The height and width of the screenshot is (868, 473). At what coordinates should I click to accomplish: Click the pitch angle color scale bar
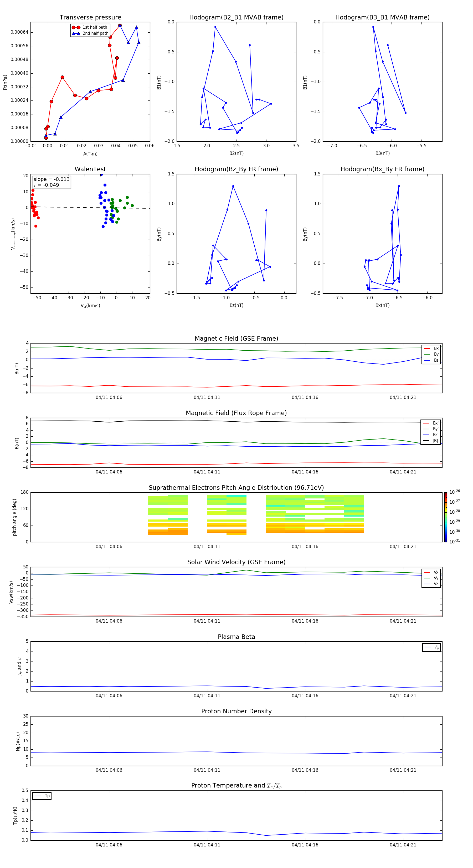click(446, 517)
